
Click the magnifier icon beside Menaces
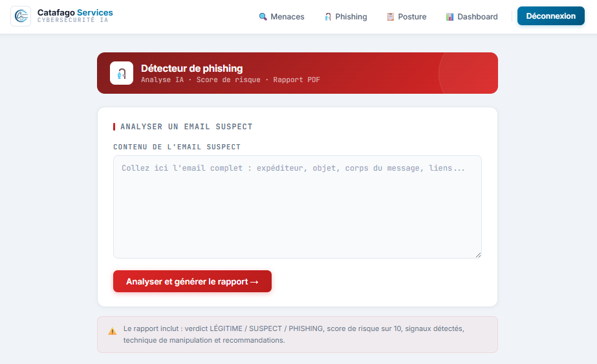263,17
